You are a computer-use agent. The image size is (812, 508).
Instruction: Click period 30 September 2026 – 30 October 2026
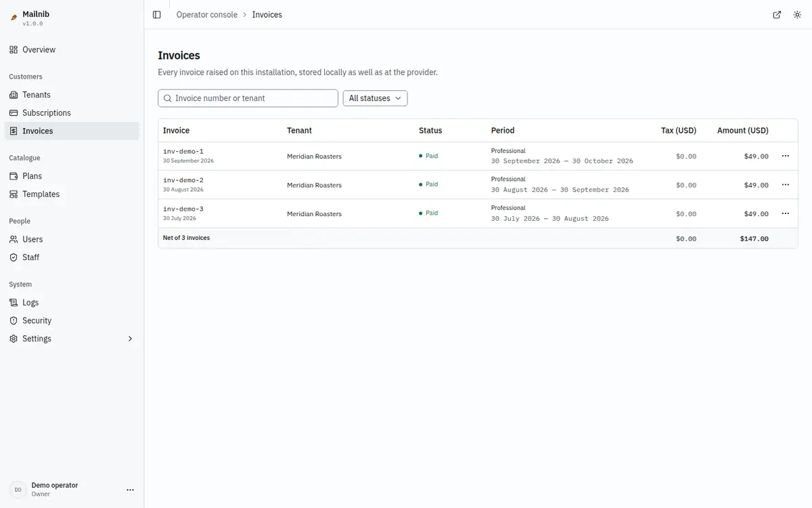point(562,161)
